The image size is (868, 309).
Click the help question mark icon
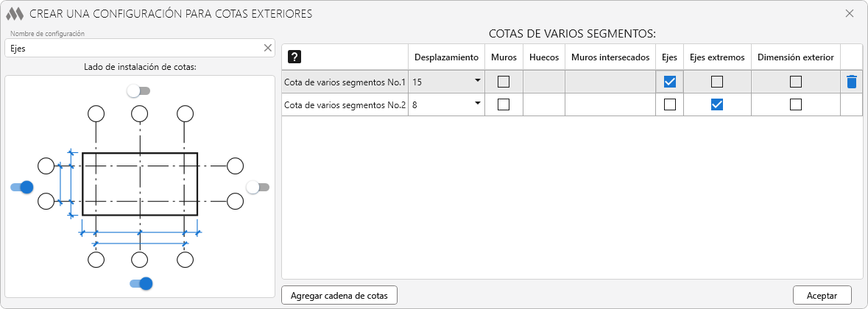point(294,57)
